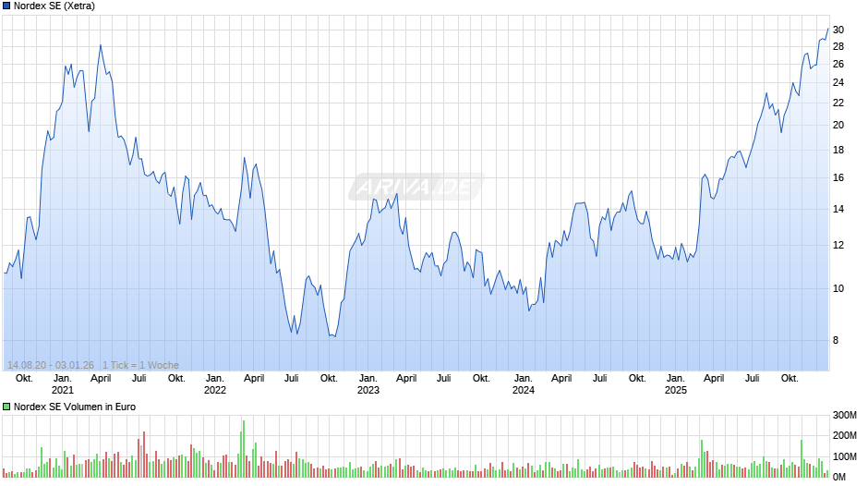
Task: Click the tallest green volume bar near April 2022
Action: [243, 449]
